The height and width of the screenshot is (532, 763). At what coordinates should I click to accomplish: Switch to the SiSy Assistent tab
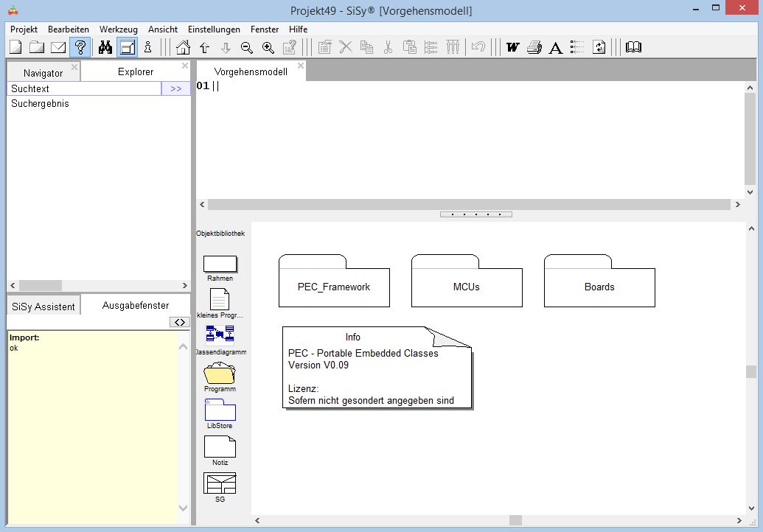[43, 307]
